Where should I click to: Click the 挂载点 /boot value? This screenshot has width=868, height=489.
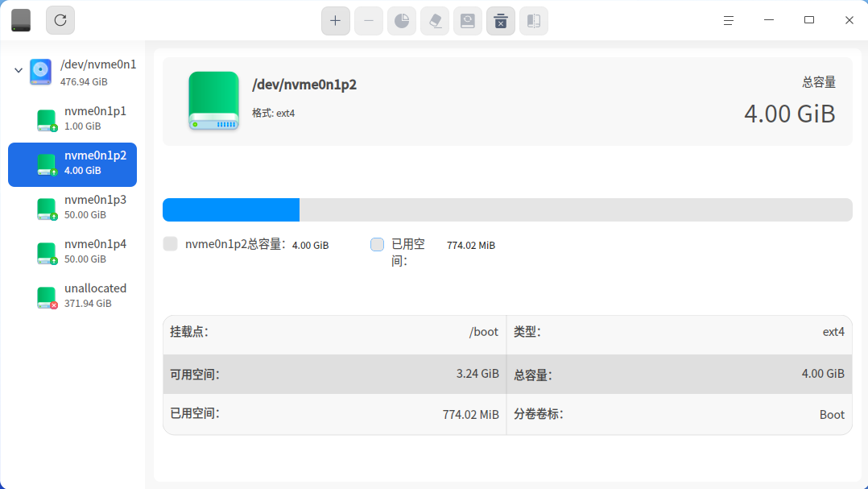(x=484, y=332)
